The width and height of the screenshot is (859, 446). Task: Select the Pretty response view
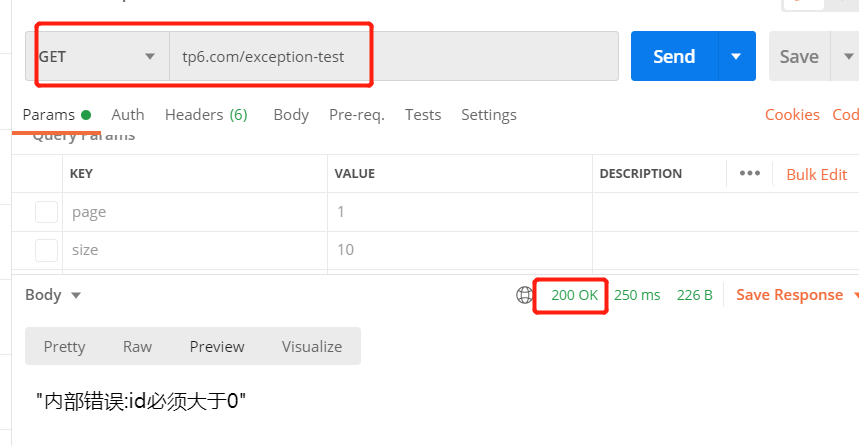coord(65,346)
